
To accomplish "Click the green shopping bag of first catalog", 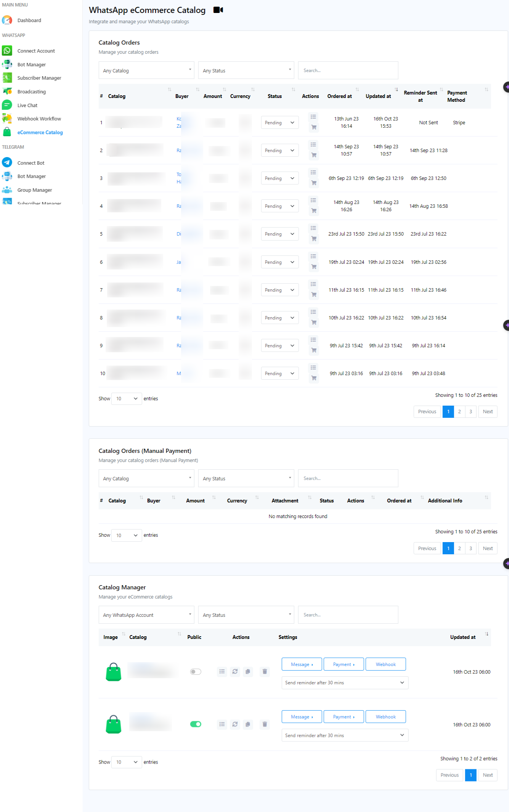I will (113, 672).
